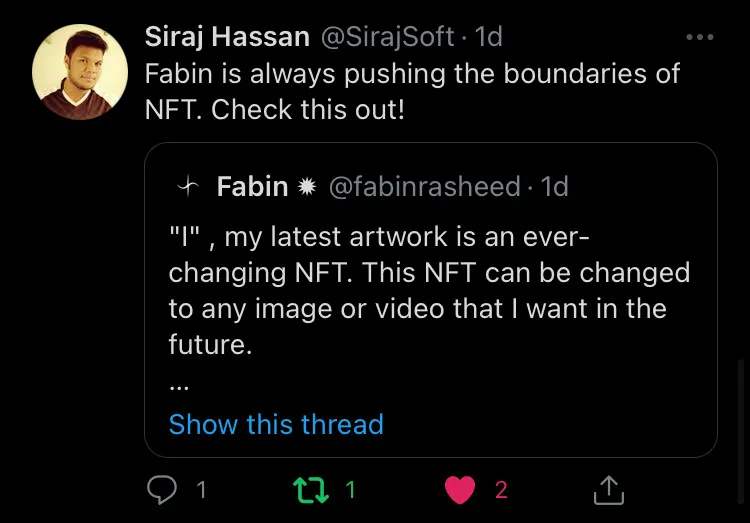The image size is (750, 523).
Task: Click the Fabin display name
Action: (252, 186)
